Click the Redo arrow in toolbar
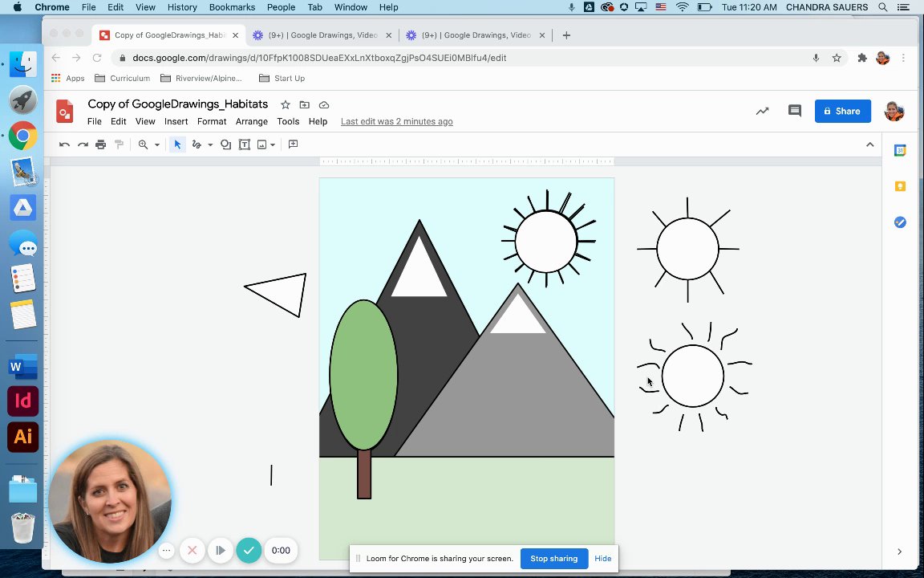This screenshot has width=924, height=578. 83,144
